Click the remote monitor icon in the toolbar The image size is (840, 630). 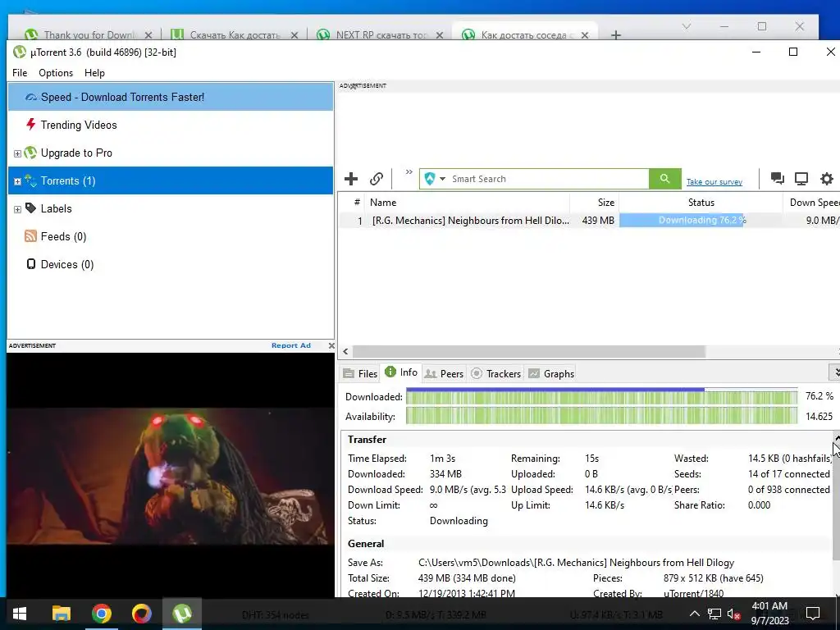801,178
